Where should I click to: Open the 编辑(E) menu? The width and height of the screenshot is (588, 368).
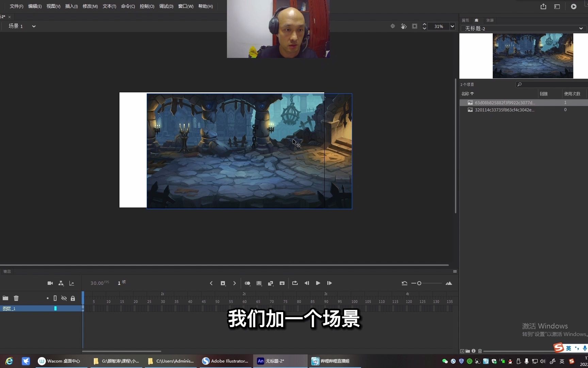pyautogui.click(x=35, y=6)
